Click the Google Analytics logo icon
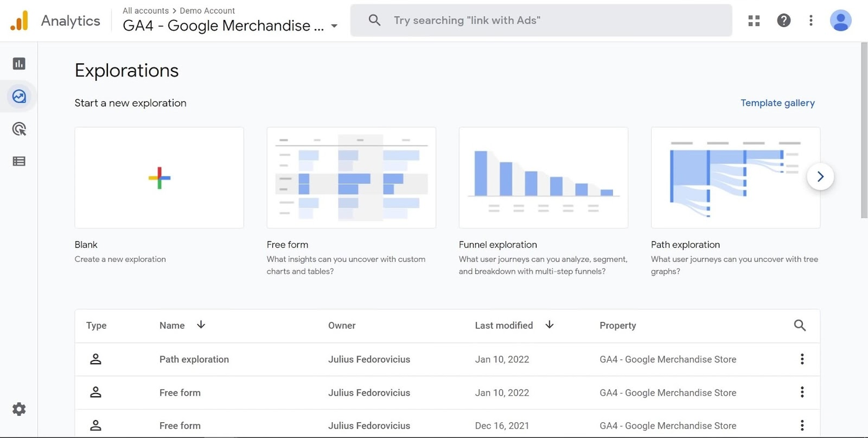 [19, 21]
